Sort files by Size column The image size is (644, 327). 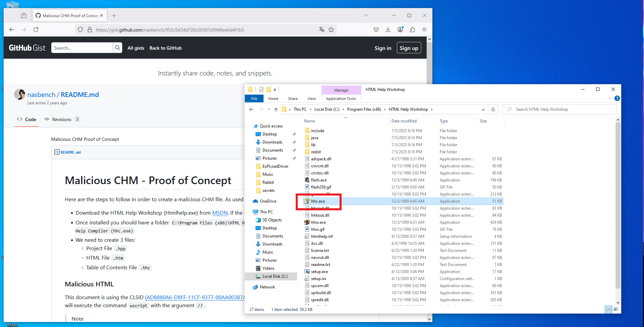[483, 121]
